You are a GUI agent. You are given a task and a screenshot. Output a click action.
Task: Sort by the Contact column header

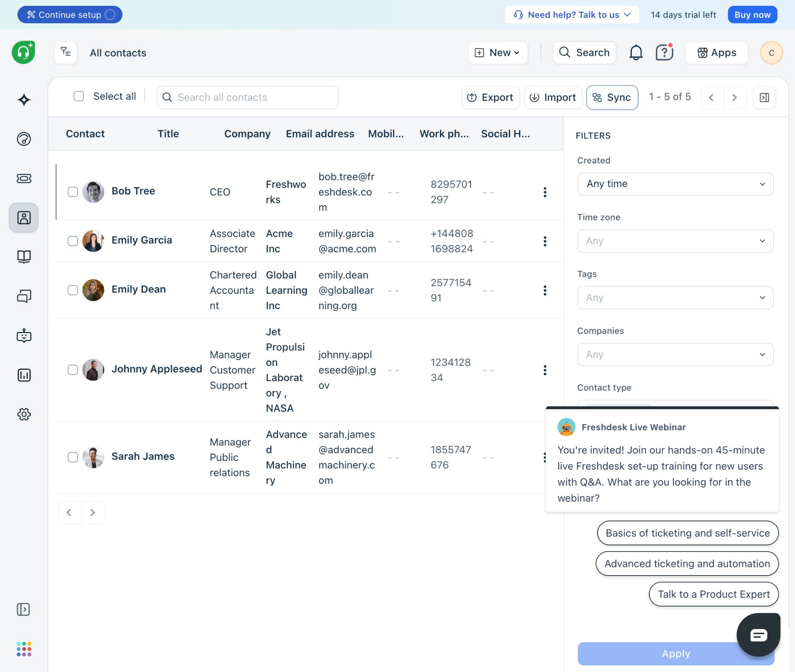85,134
